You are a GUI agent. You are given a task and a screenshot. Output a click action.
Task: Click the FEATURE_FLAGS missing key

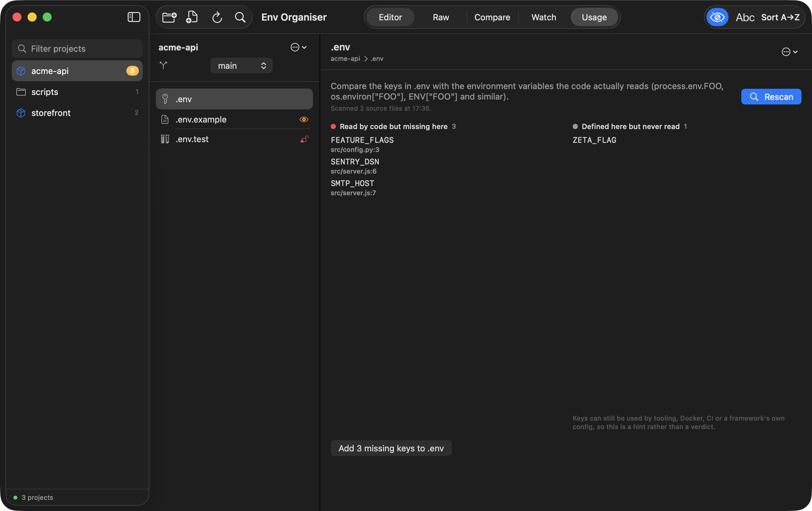coord(362,140)
